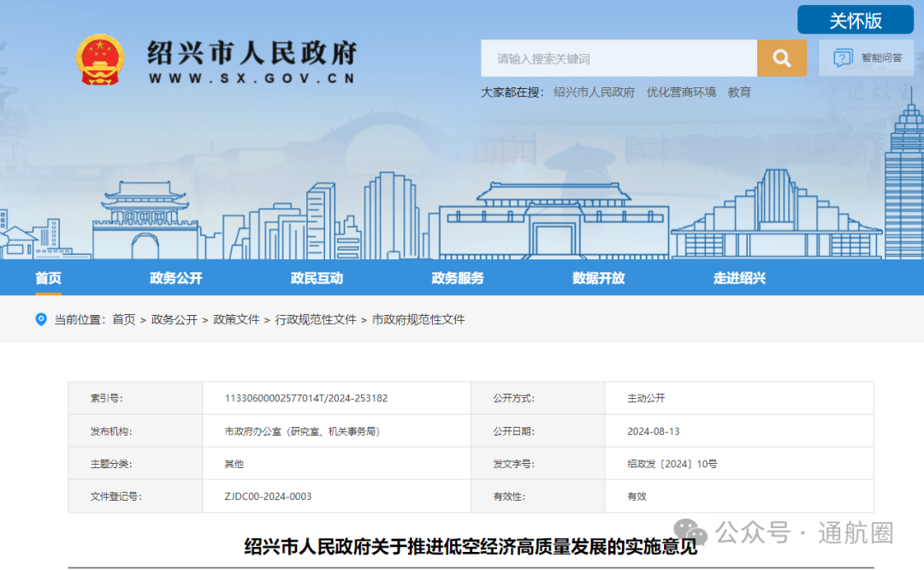Switch to 关怀版 accessibility mode
Image resolution: width=924 pixels, height=570 pixels.
coord(856,21)
